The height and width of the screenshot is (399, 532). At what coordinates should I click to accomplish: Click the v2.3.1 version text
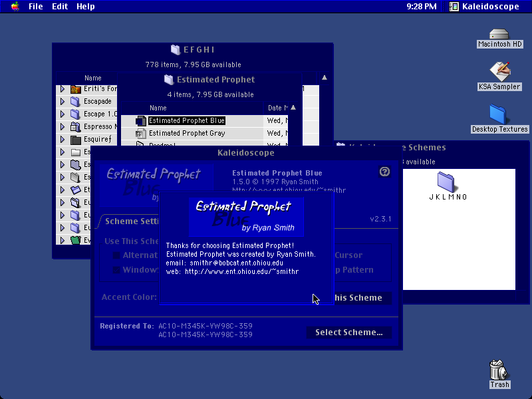[x=380, y=219]
